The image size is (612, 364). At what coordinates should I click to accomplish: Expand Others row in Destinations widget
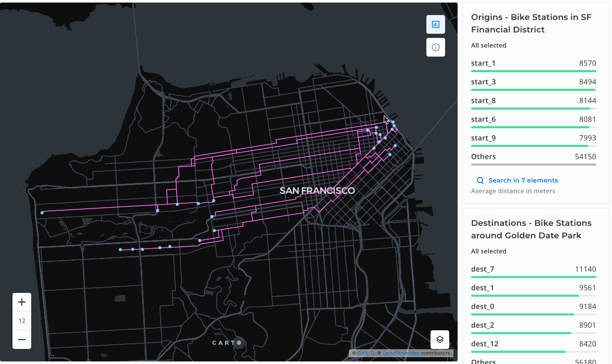click(x=533, y=361)
